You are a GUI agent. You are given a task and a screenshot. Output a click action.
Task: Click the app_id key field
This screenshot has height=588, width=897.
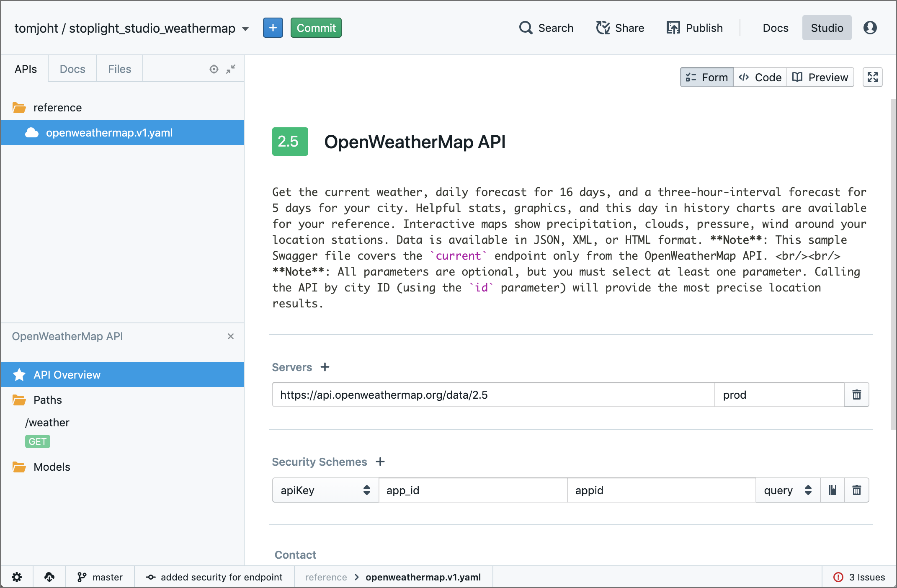point(473,490)
